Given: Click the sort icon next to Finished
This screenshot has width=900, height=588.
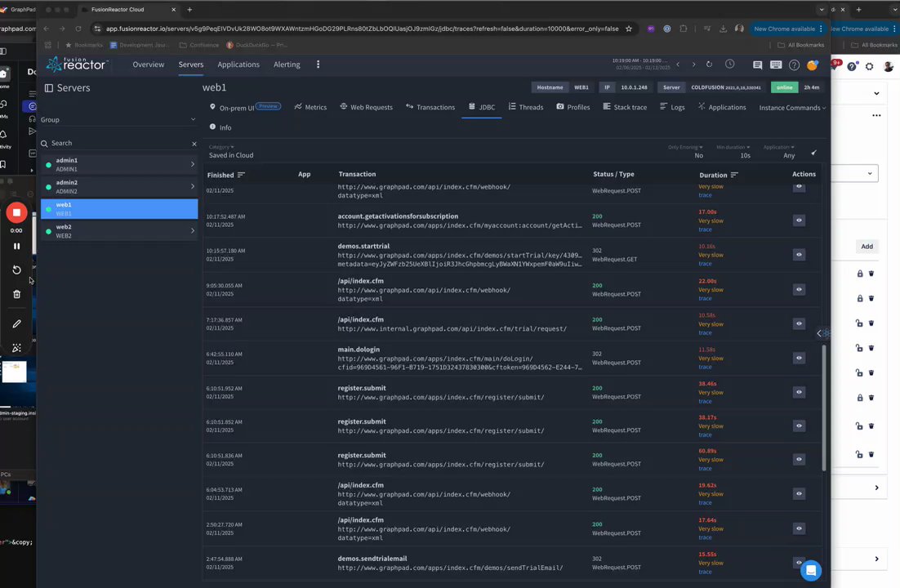Looking at the screenshot, I should [x=241, y=175].
